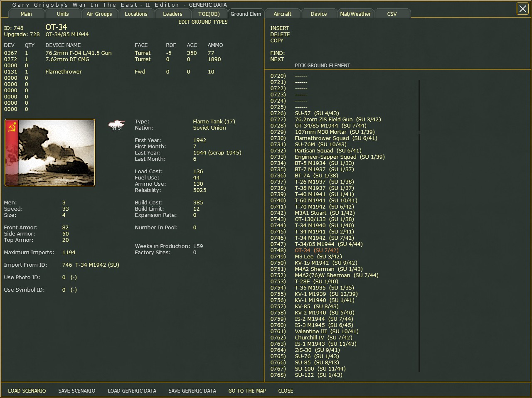Image resolution: width=532 pixels, height=398 pixels.
Task: Select SU-57 (SU 4/43) in the list
Action: tap(317, 113)
